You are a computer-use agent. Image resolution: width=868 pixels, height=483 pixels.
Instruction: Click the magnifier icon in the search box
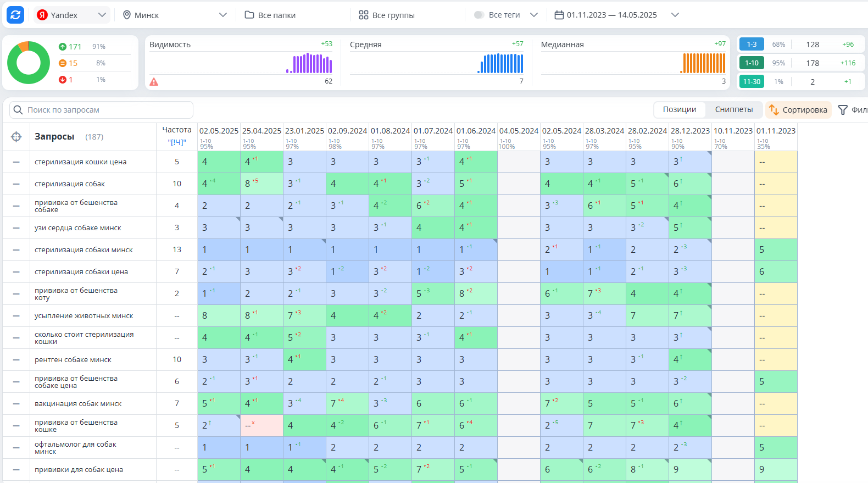click(18, 110)
